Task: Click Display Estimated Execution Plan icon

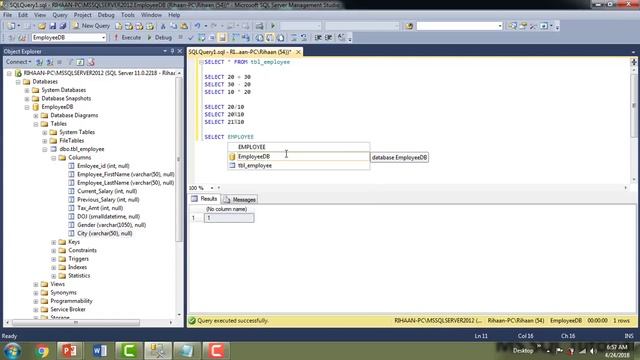Action: pyautogui.click(x=201, y=38)
